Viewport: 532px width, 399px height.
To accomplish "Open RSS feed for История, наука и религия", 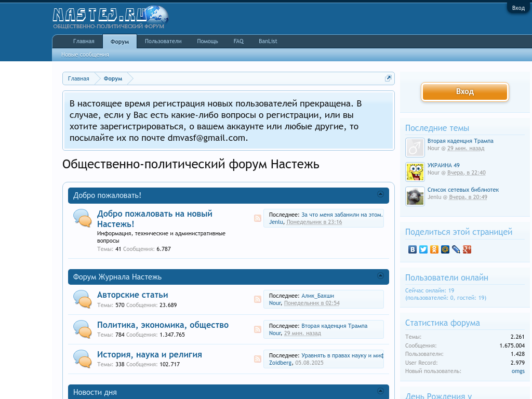I will pos(258,359).
